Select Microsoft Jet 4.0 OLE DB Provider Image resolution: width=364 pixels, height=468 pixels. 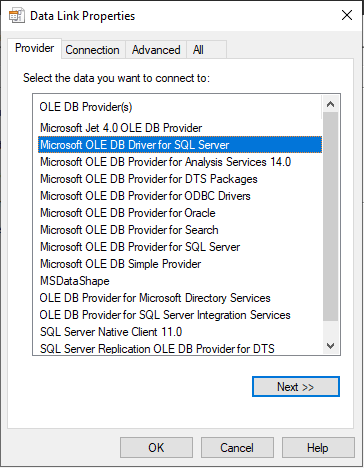(121, 128)
